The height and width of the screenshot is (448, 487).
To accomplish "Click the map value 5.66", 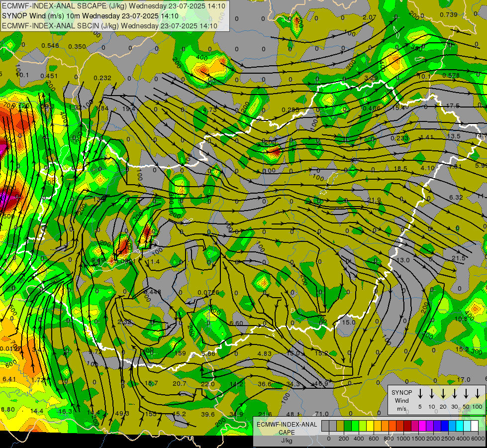I will click(208, 353).
